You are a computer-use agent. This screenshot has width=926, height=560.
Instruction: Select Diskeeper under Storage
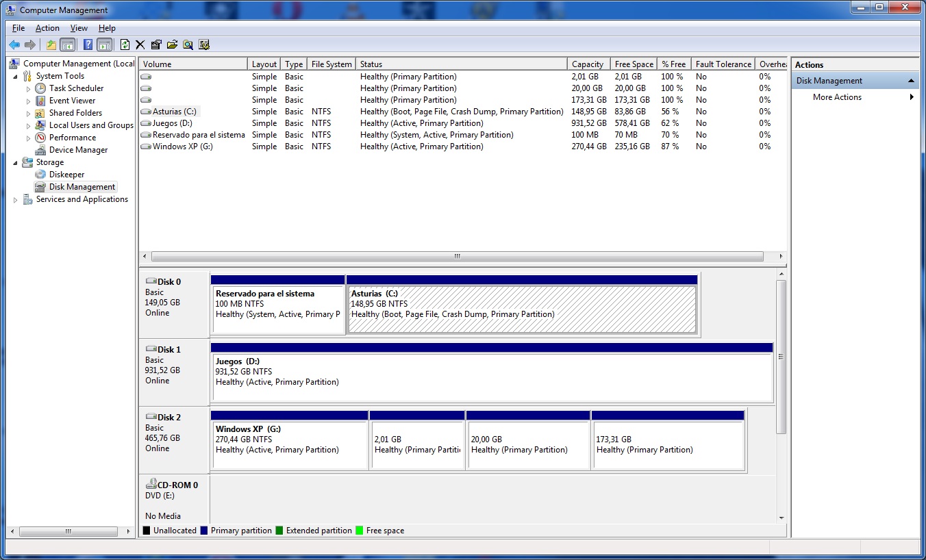pos(66,175)
